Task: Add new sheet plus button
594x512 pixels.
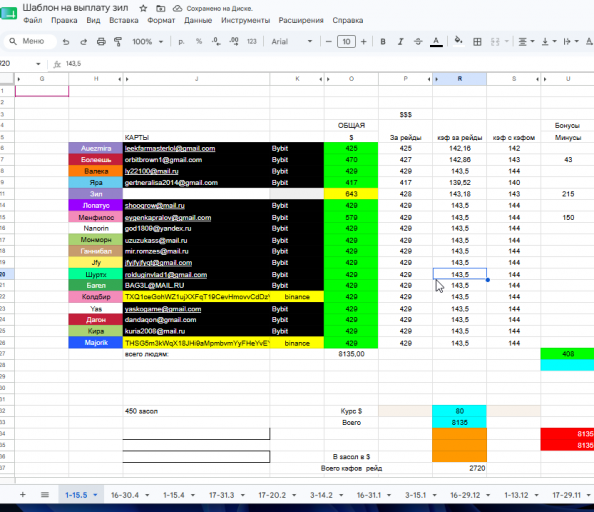Action: pos(23,495)
